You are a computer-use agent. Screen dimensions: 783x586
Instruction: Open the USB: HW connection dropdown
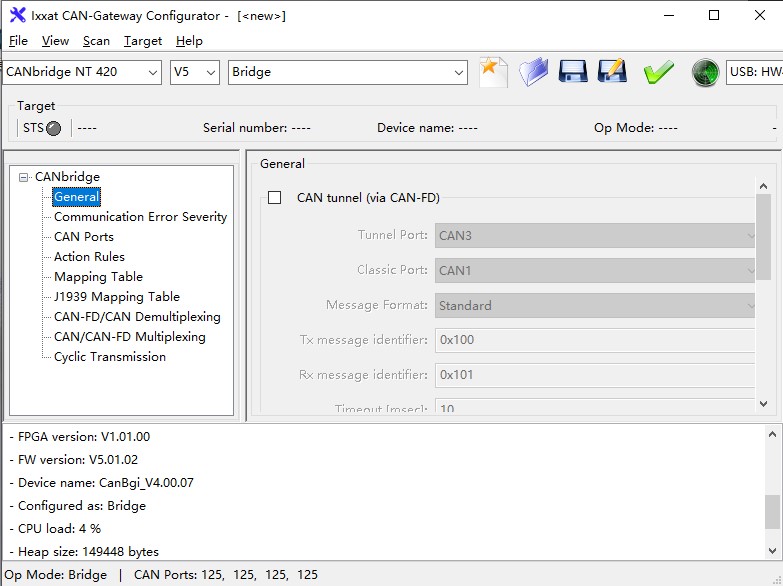754,72
